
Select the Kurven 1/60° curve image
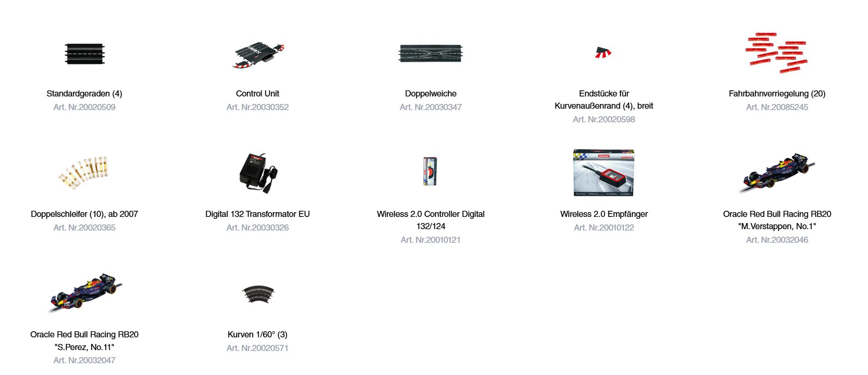(258, 294)
